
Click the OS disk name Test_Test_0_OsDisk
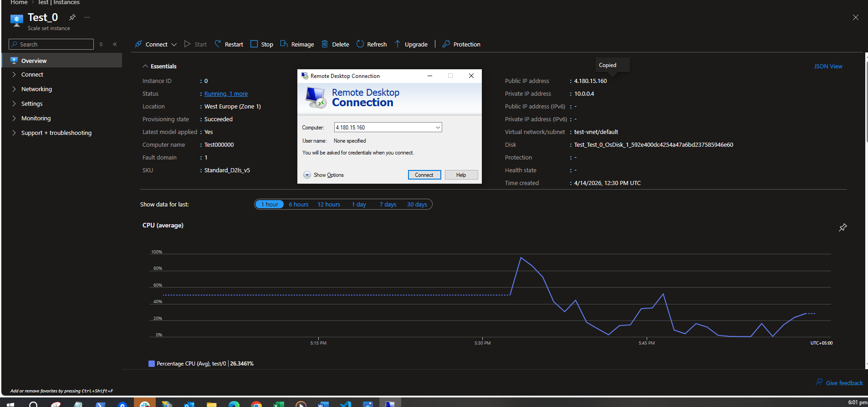point(654,145)
